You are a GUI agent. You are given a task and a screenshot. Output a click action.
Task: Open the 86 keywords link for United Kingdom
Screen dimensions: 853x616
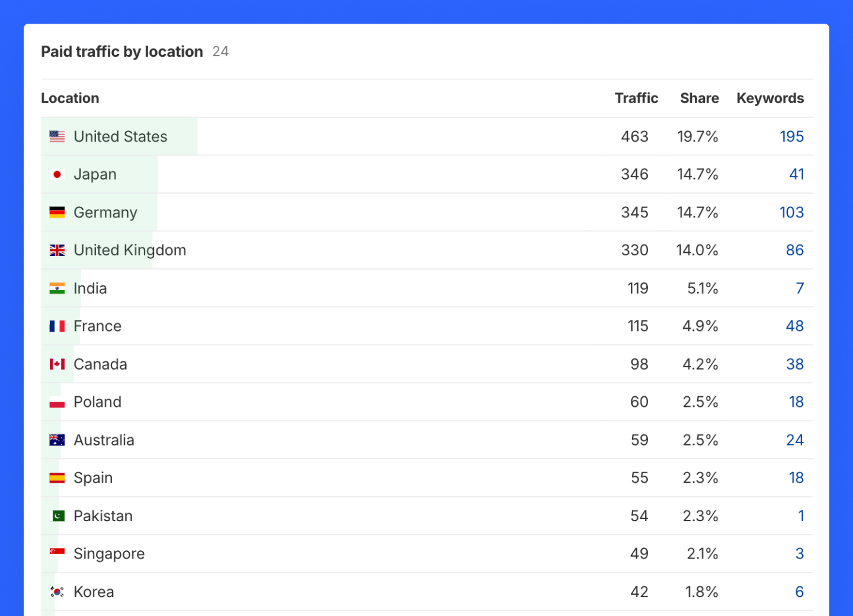pyautogui.click(x=795, y=251)
